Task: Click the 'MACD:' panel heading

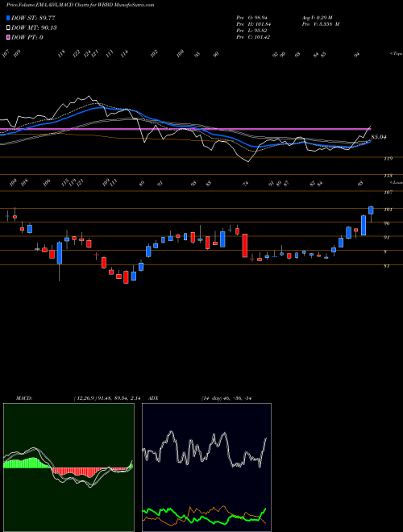Action: pyautogui.click(x=24, y=398)
